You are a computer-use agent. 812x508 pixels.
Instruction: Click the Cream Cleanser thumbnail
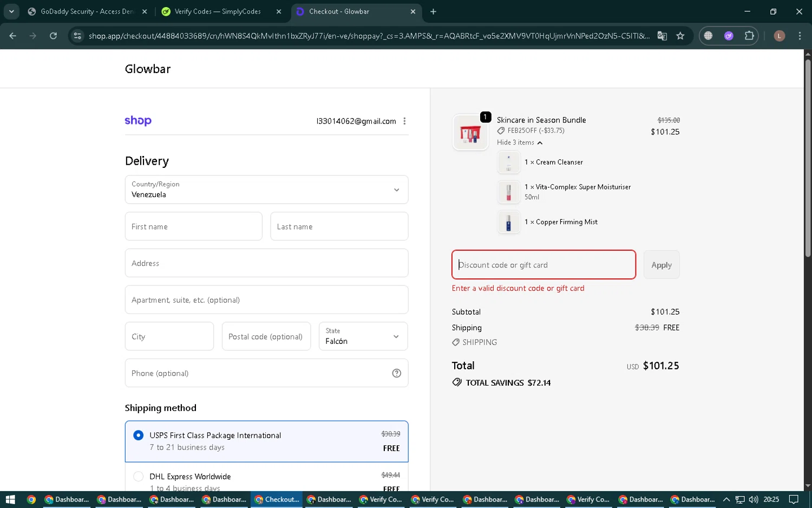pyautogui.click(x=508, y=162)
